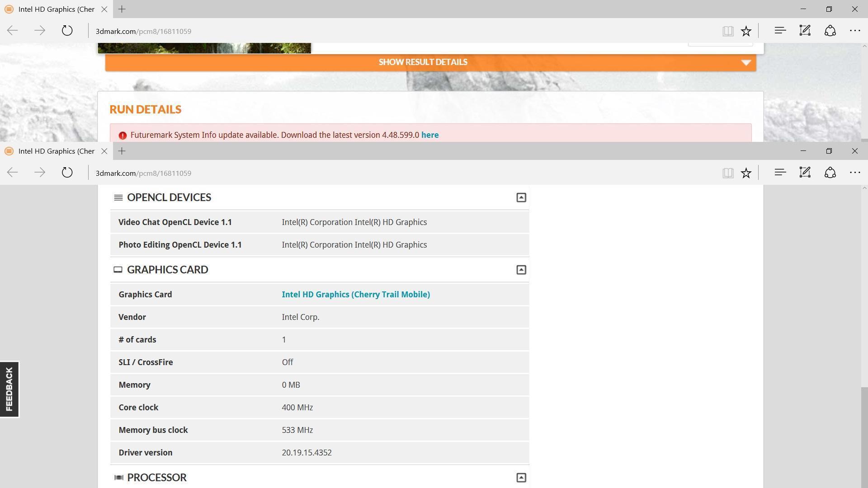
Task: Open Intel HD Graphics (Cherry Trail Mobile) link
Action: pyautogui.click(x=355, y=295)
